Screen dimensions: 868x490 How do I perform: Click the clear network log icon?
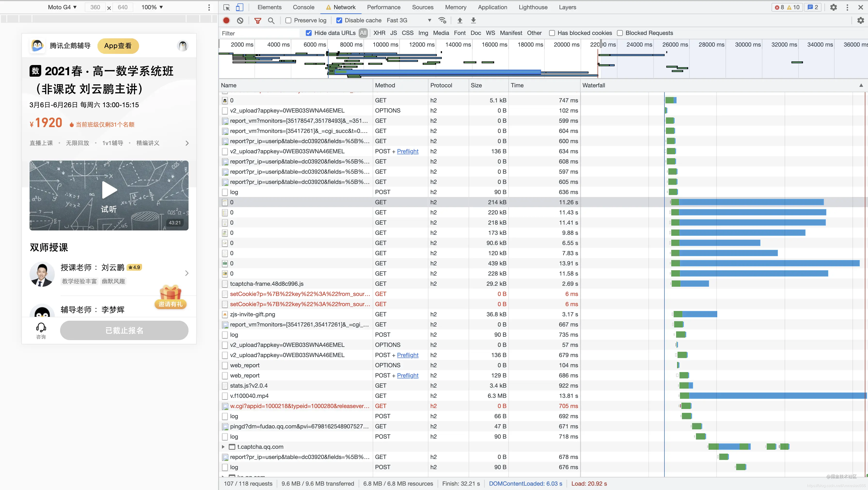(x=240, y=21)
